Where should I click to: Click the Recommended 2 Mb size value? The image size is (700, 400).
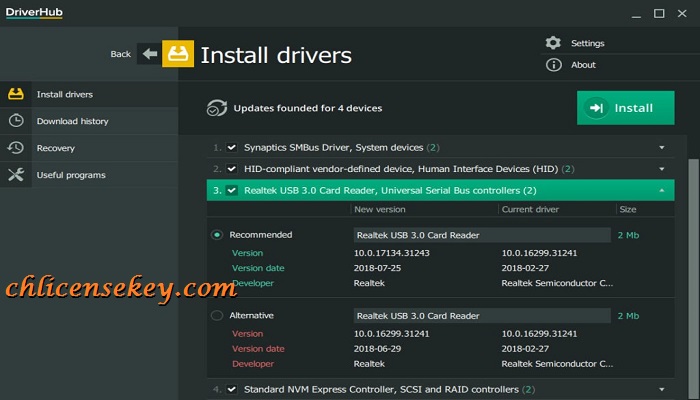[x=628, y=235]
